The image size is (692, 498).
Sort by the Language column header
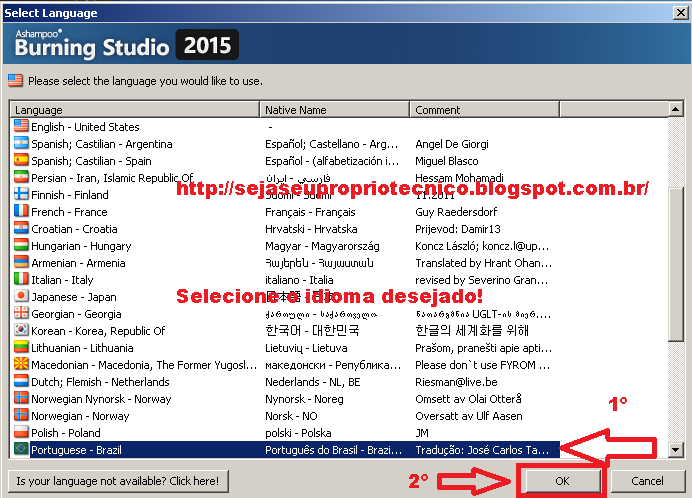point(135,109)
